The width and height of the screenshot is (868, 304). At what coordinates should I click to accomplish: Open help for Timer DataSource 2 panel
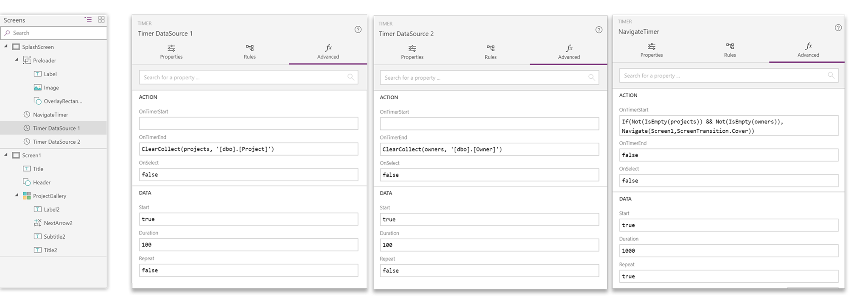pyautogui.click(x=599, y=30)
